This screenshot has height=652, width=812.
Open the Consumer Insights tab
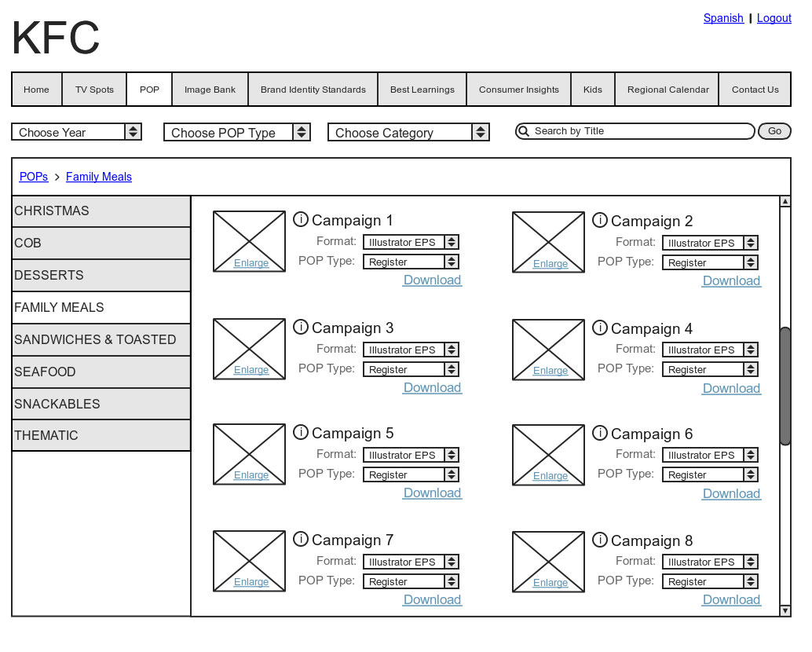pyautogui.click(x=519, y=90)
